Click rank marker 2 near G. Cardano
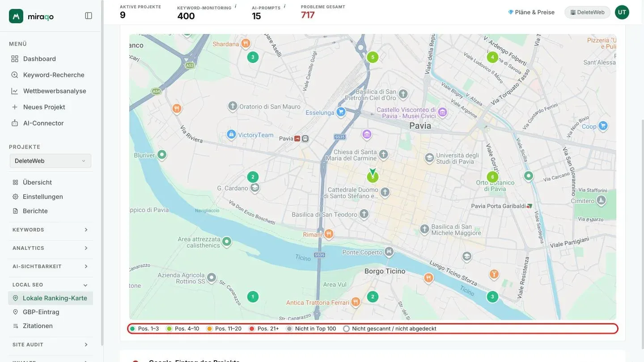The image size is (644, 362). [x=253, y=177]
